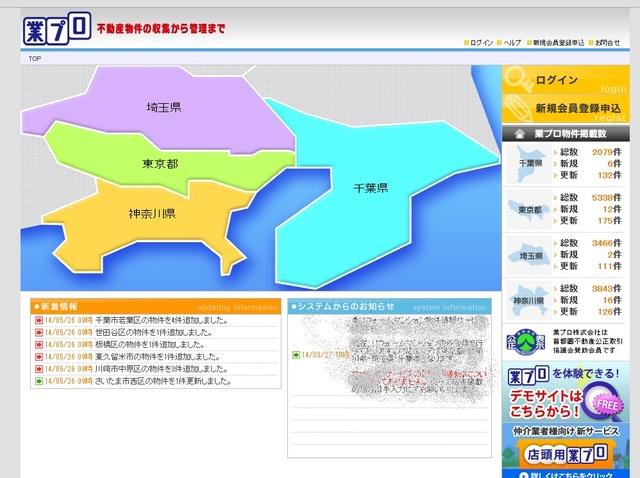Viewport: 640px width, 478px height.
Task: Click the 東京都 thumbnail map in the sidebar
Action: click(x=530, y=210)
